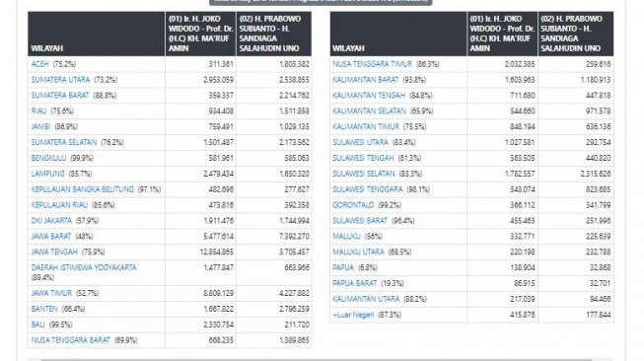The image size is (644, 361).
Task: Open SULAWESI BARAT results
Action: click(x=360, y=221)
